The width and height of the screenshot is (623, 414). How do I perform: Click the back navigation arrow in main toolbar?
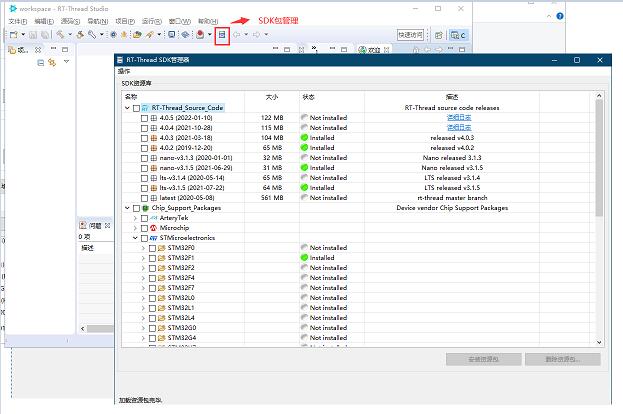click(237, 35)
